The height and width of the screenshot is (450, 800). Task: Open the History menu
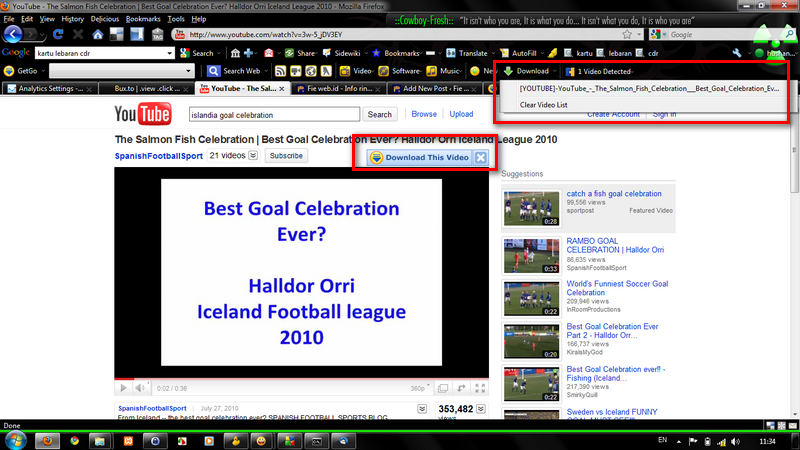72,19
